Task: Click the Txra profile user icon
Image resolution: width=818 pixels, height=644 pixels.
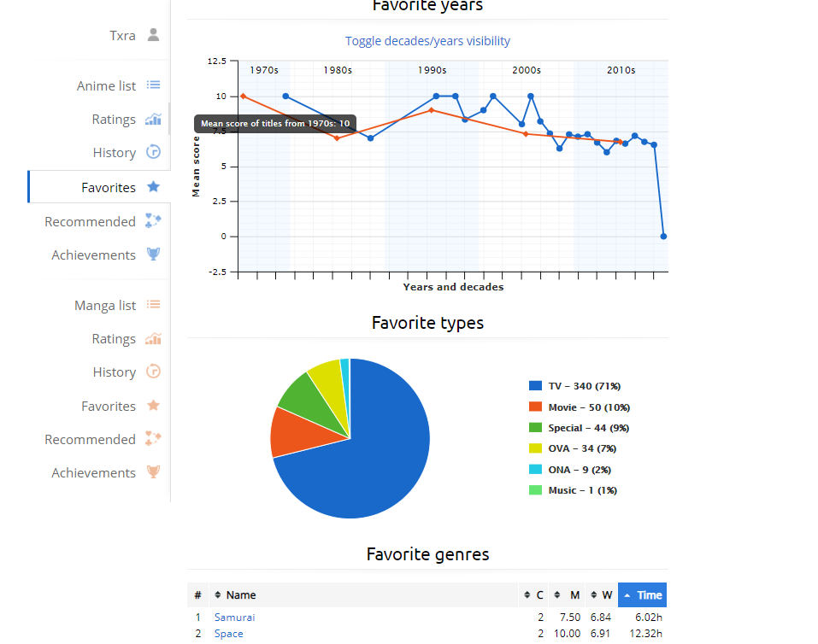Action: click(153, 35)
